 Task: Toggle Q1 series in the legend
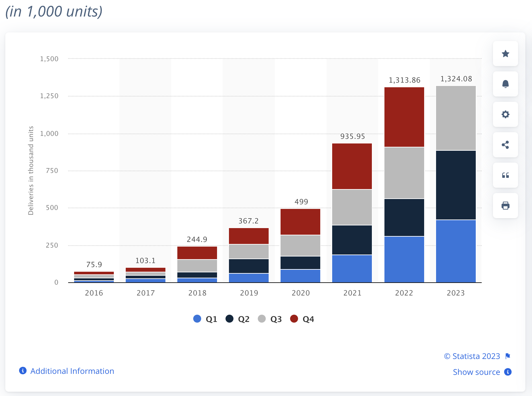tap(205, 319)
